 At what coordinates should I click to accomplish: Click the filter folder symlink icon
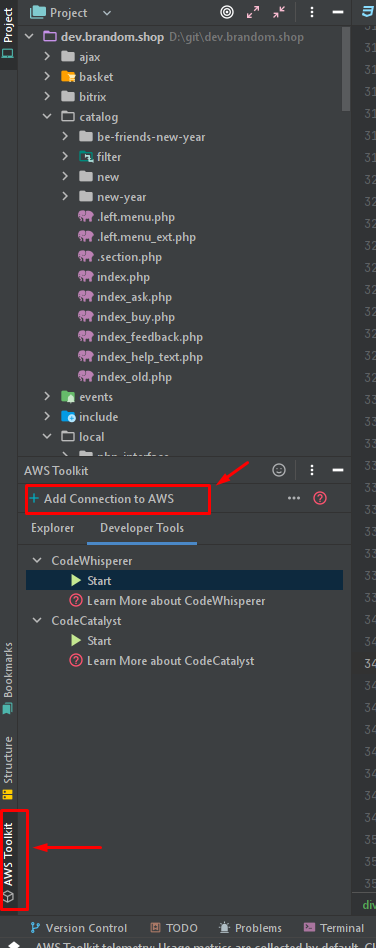tap(85, 157)
